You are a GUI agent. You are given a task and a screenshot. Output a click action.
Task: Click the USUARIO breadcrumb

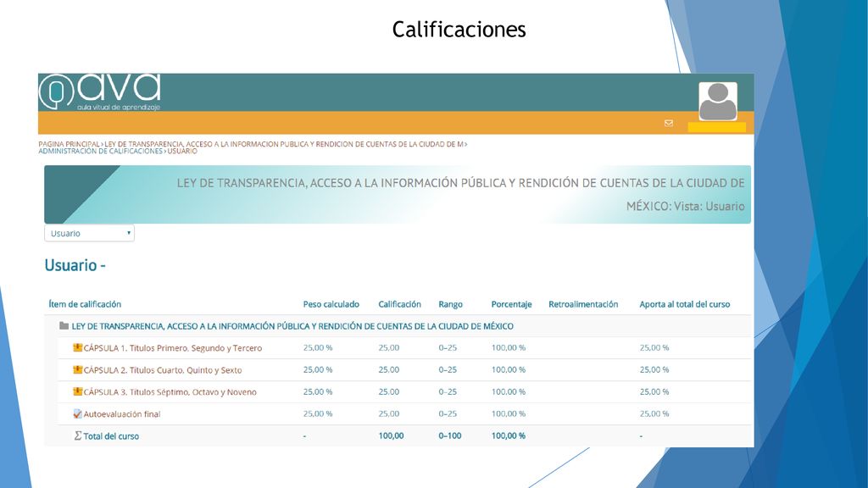click(x=182, y=151)
